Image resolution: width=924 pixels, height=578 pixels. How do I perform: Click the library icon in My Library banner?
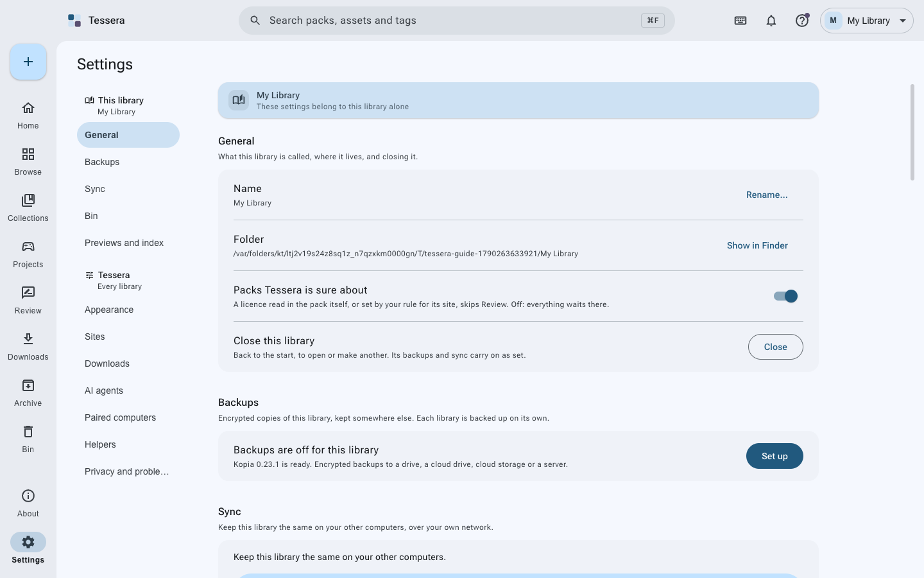[239, 100]
